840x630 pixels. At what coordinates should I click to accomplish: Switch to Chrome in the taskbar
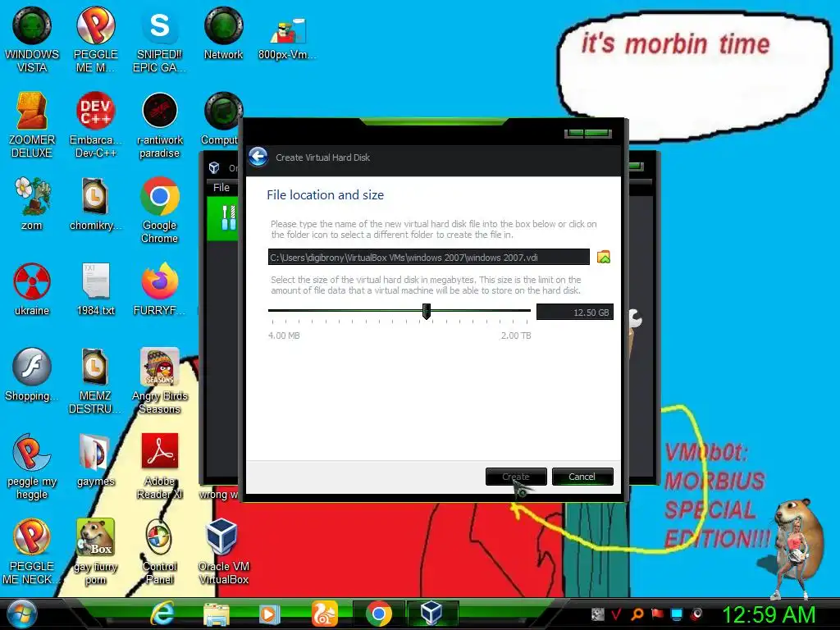pyautogui.click(x=379, y=614)
